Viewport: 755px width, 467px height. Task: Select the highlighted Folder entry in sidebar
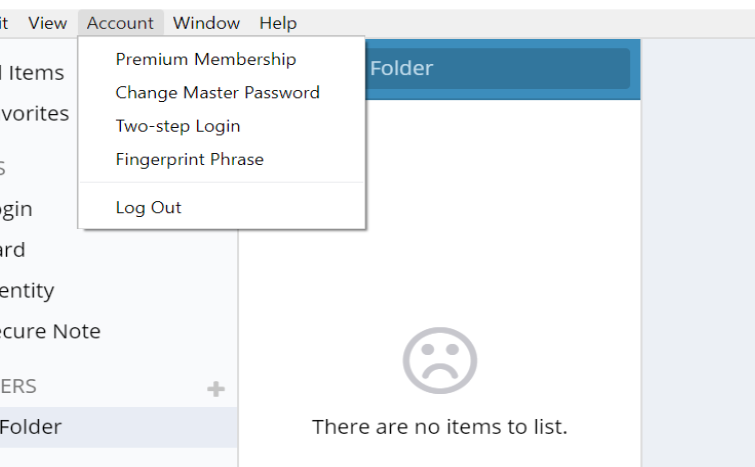click(x=31, y=427)
